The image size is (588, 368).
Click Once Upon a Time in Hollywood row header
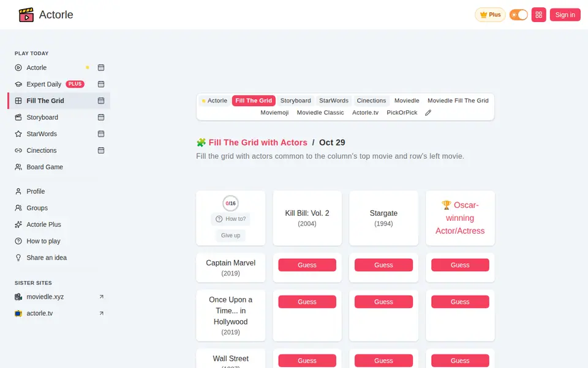tap(231, 315)
